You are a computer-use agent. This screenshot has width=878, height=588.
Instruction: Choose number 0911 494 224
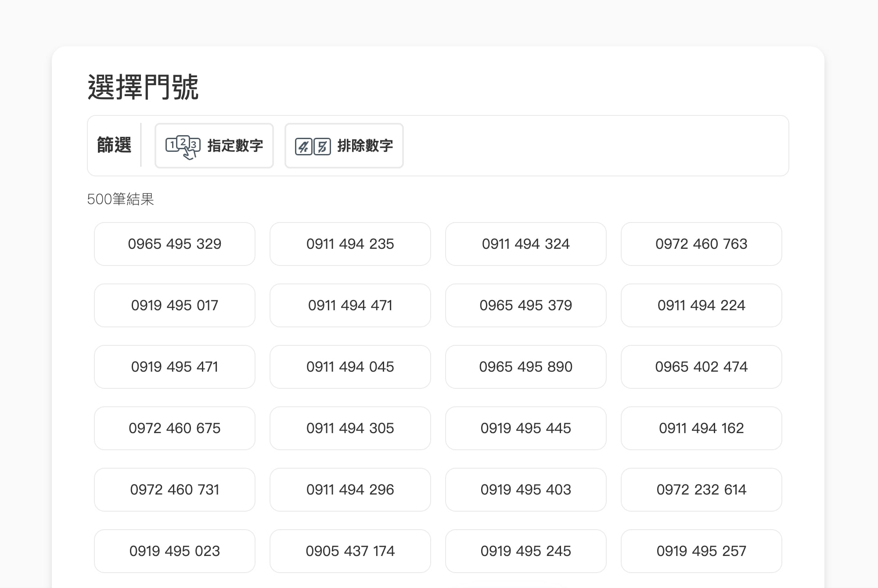coord(702,305)
